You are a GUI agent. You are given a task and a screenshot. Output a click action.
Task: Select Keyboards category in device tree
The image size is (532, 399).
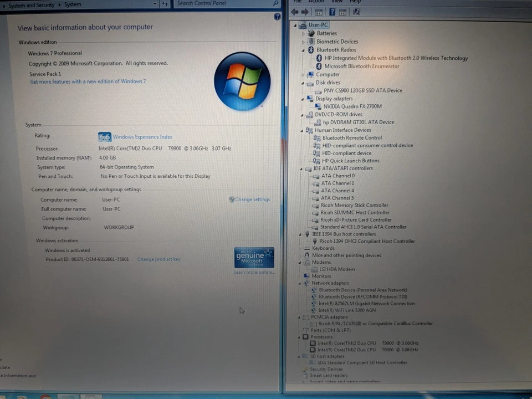(323, 248)
